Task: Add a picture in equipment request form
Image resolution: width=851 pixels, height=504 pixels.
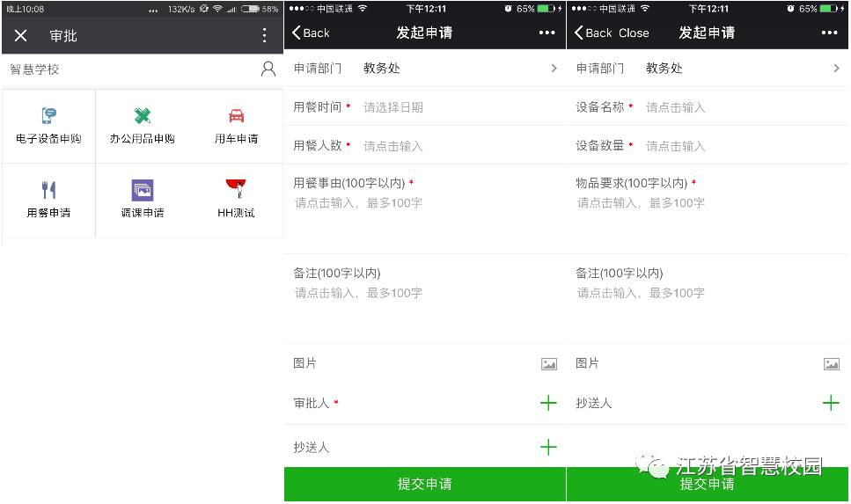Action: click(x=832, y=364)
